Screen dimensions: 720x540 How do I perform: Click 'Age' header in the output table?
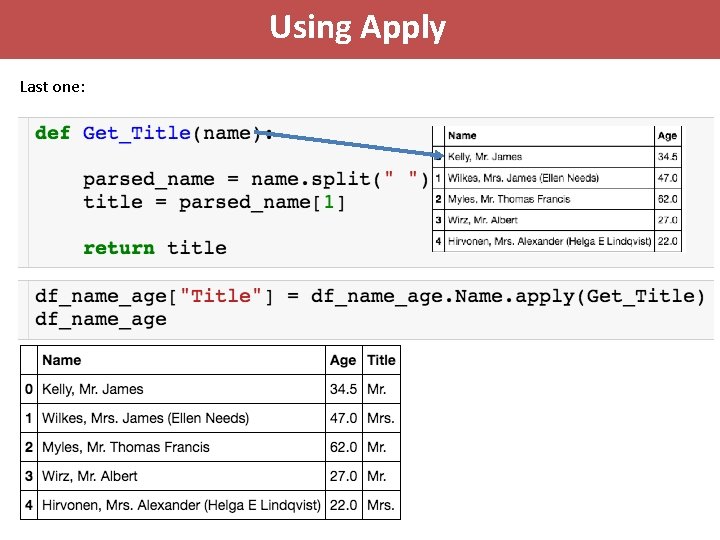pos(343,360)
